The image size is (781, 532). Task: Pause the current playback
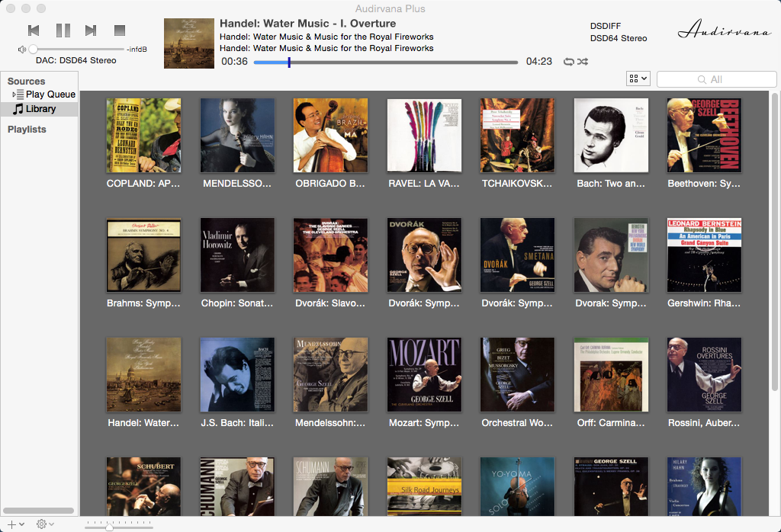coord(63,30)
